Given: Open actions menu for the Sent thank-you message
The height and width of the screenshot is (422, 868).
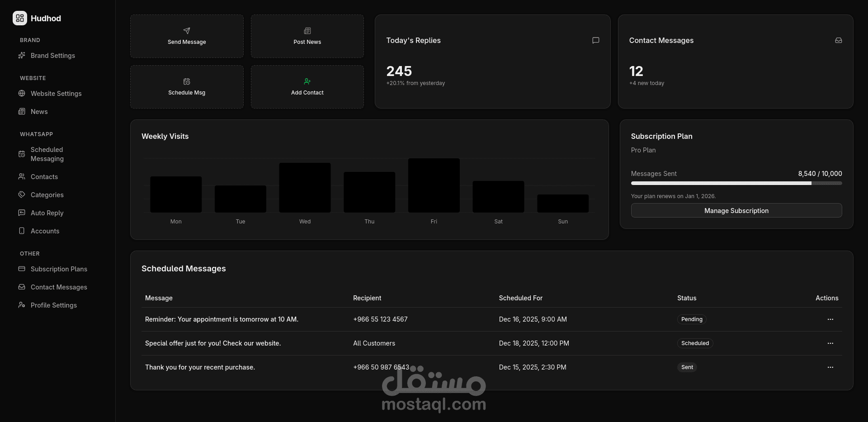Looking at the screenshot, I should point(830,367).
